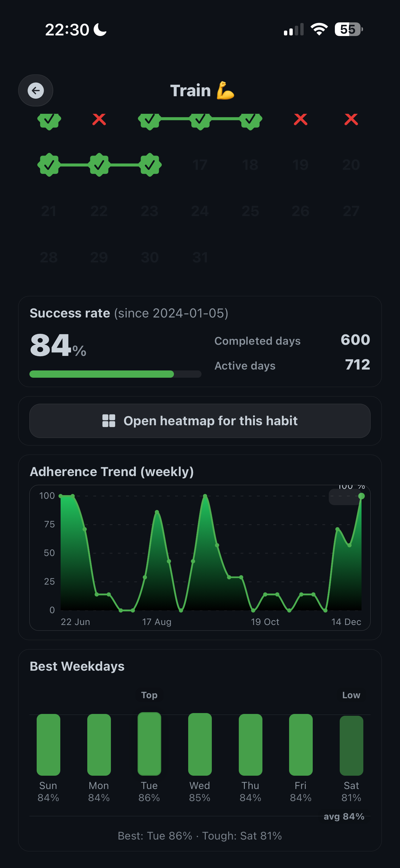This screenshot has height=868, width=400.
Task: Click the final data point on the adherence chart
Action: click(x=361, y=495)
